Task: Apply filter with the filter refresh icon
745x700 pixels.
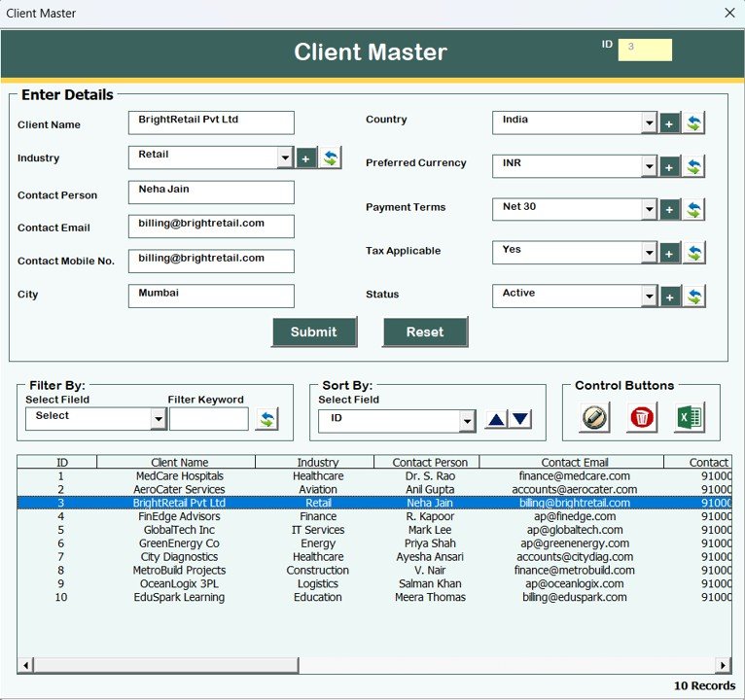Action: pyautogui.click(x=266, y=419)
